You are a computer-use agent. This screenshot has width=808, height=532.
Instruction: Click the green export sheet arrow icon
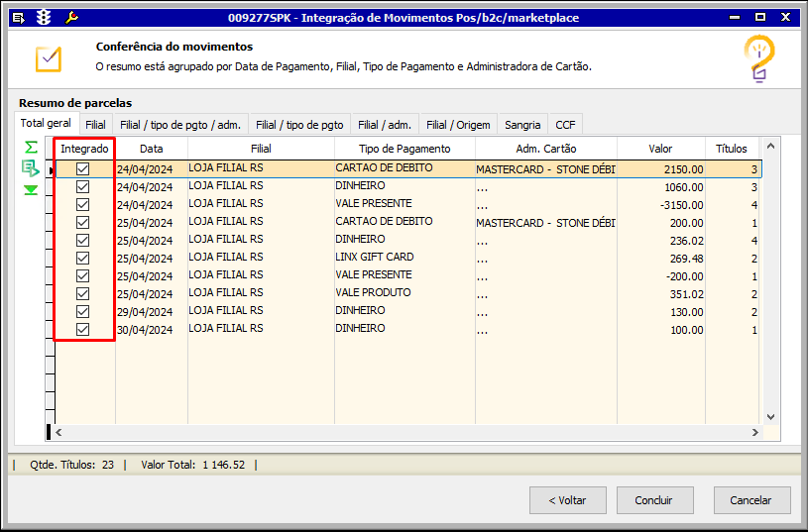[31, 167]
